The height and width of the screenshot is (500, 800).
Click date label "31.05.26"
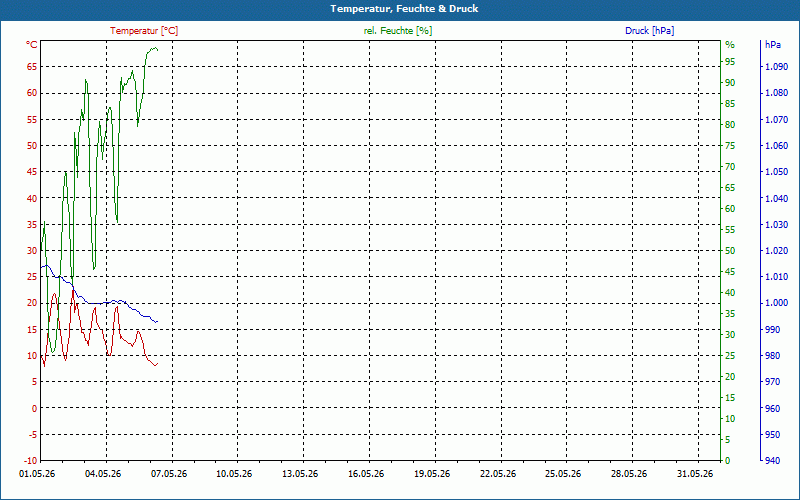coord(695,474)
